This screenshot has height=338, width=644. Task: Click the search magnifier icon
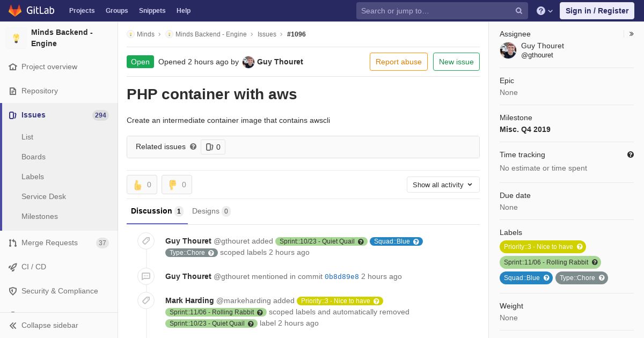pos(519,11)
